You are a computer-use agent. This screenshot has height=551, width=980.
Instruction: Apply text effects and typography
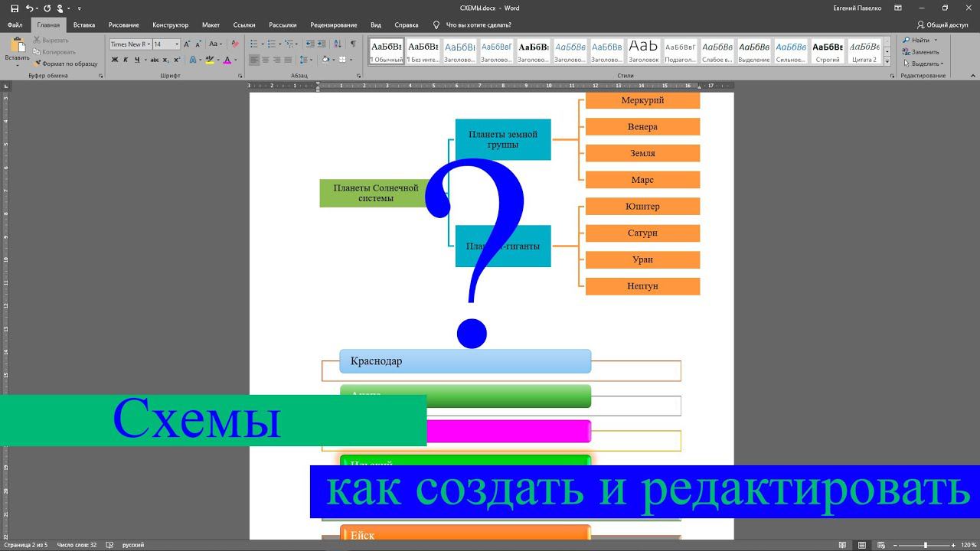pyautogui.click(x=193, y=60)
